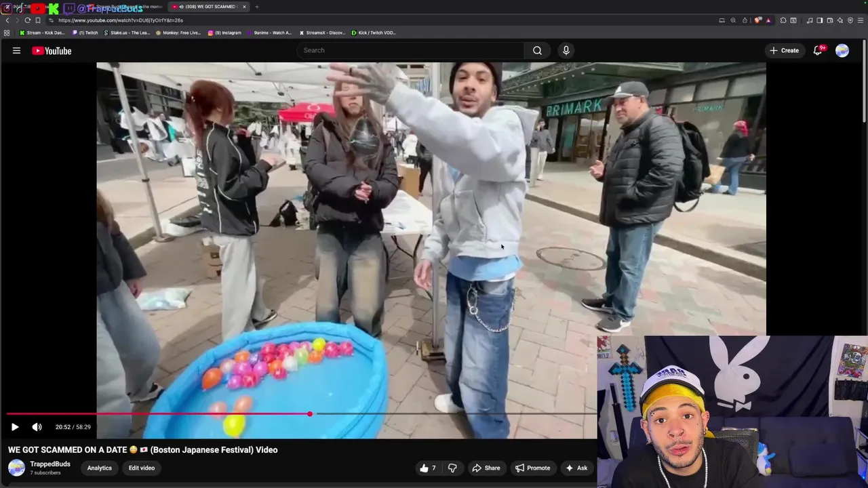This screenshot has width=868, height=488.
Task: Focus the YouTube search field
Action: pyautogui.click(x=410, y=50)
